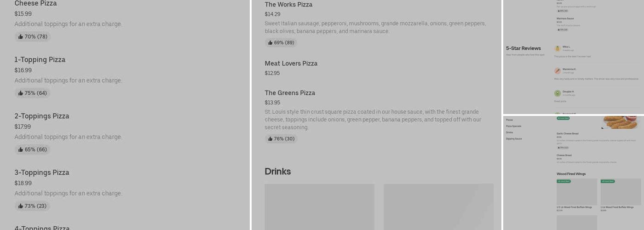Click the 73% thumbs-up icon for 3-Toppings Pizza
This screenshot has height=230, width=644.
pos(21,206)
